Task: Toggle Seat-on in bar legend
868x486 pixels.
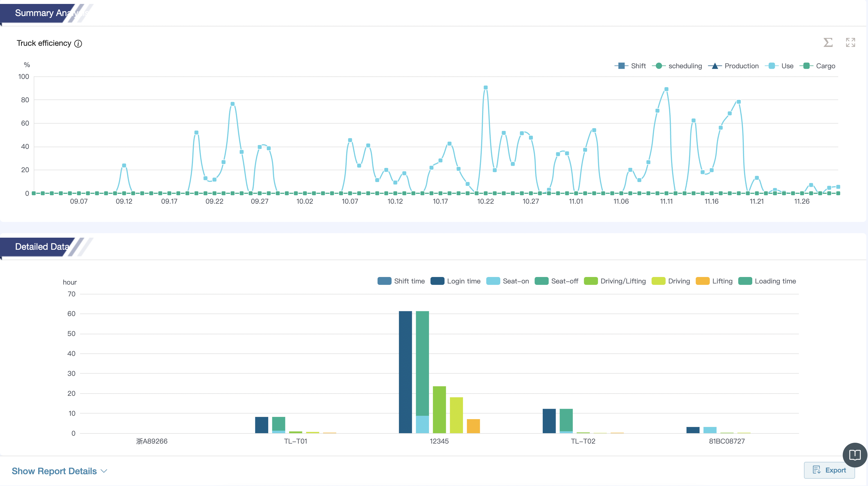Action: (x=508, y=281)
